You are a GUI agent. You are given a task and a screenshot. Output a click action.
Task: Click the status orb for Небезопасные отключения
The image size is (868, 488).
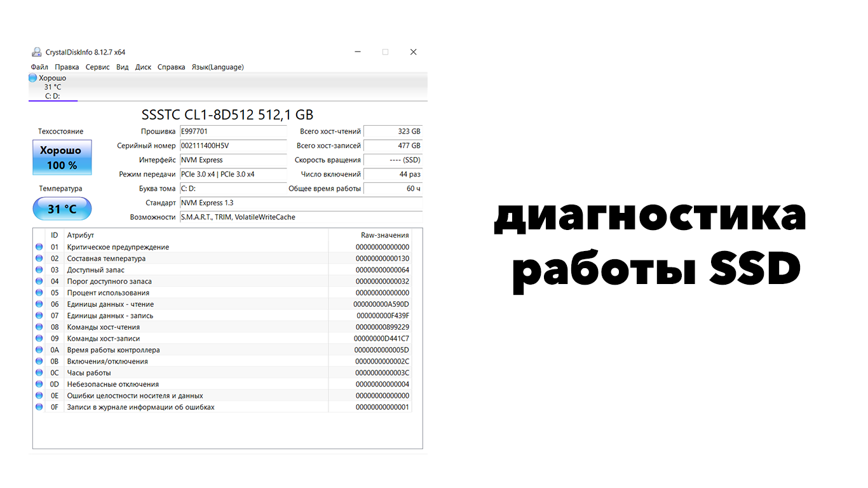coord(39,384)
